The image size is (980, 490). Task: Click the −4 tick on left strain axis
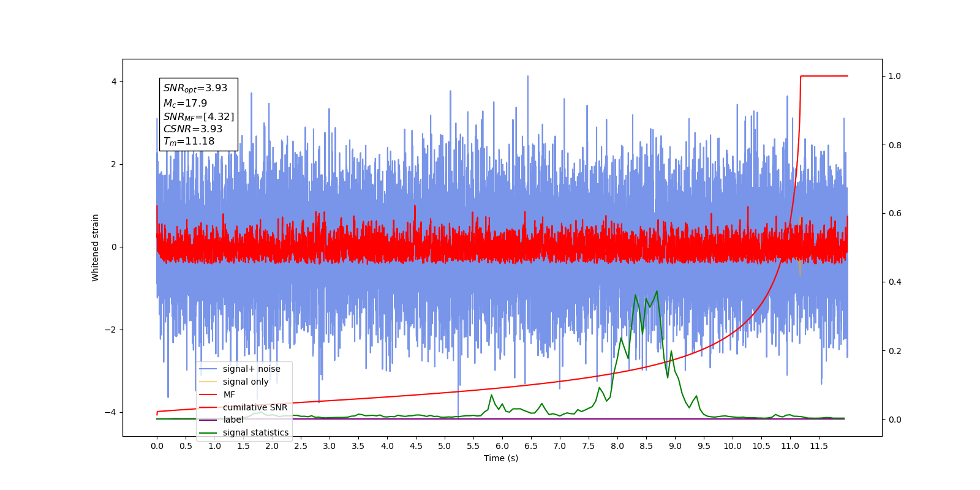(x=110, y=412)
